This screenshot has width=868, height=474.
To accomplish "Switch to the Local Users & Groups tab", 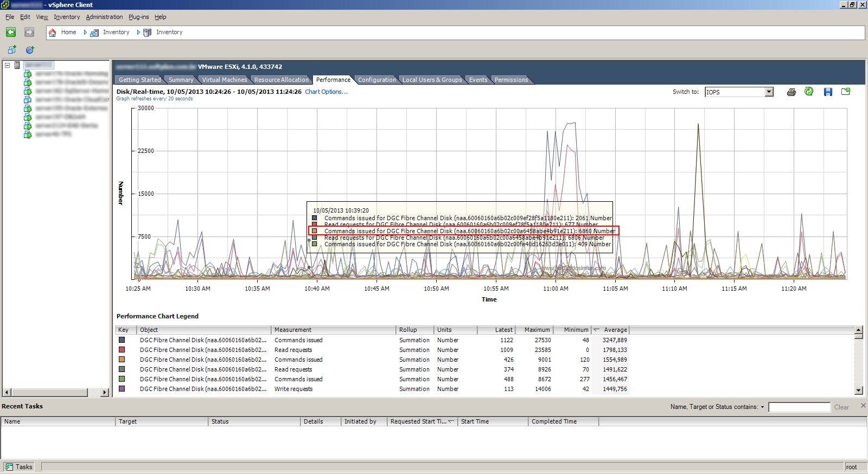I will coord(432,80).
